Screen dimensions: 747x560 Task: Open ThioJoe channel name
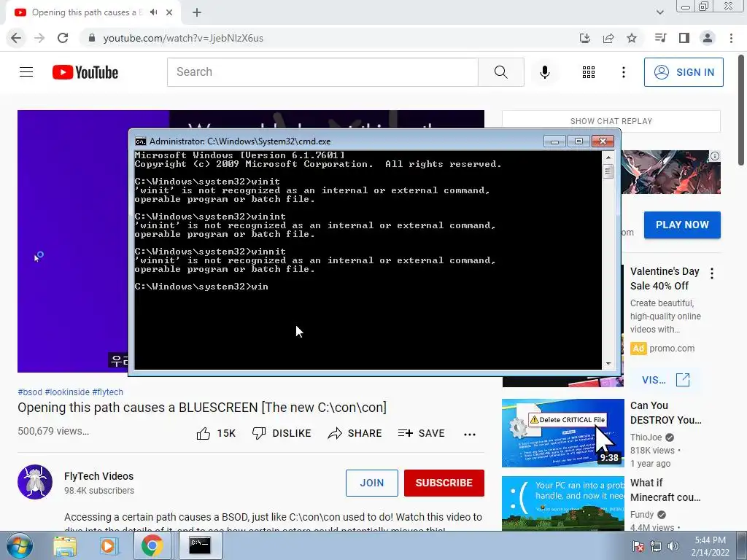(646, 437)
